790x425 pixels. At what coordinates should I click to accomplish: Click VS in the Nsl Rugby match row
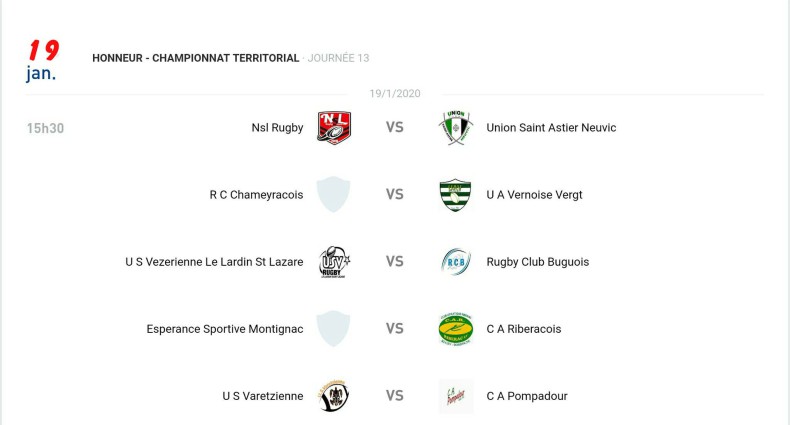point(395,128)
